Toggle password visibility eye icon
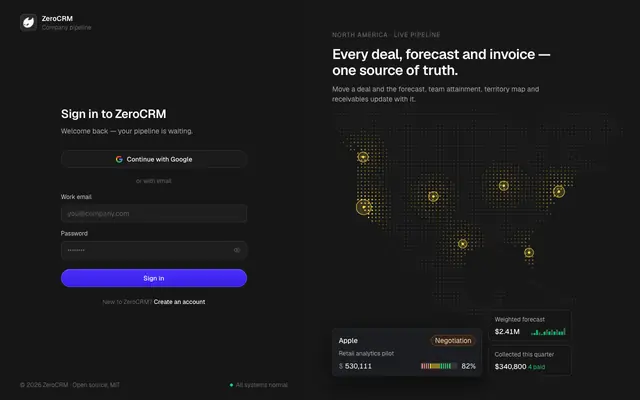640x400 pixels. tap(237, 250)
